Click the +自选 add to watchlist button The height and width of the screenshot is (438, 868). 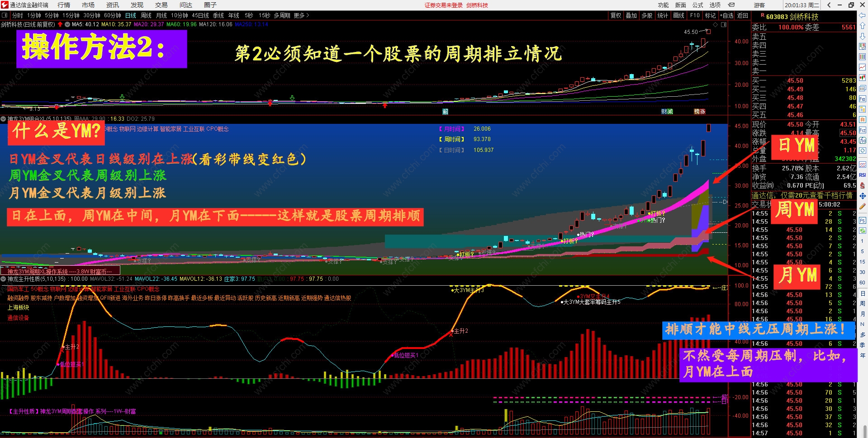726,15
